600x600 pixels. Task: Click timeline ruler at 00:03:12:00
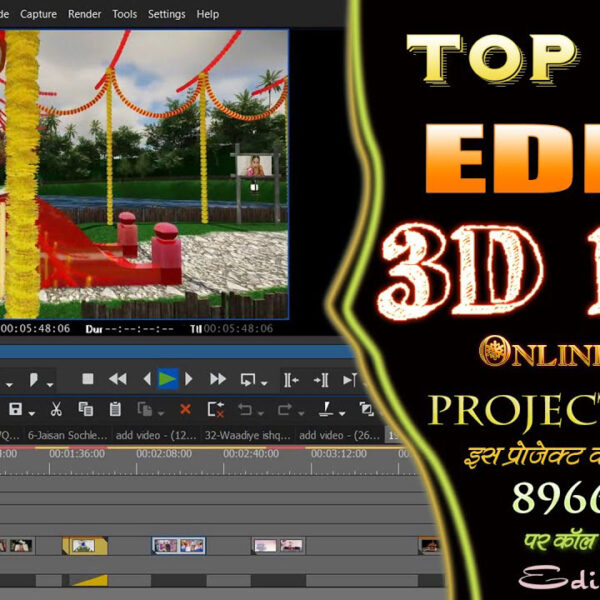tap(339, 454)
